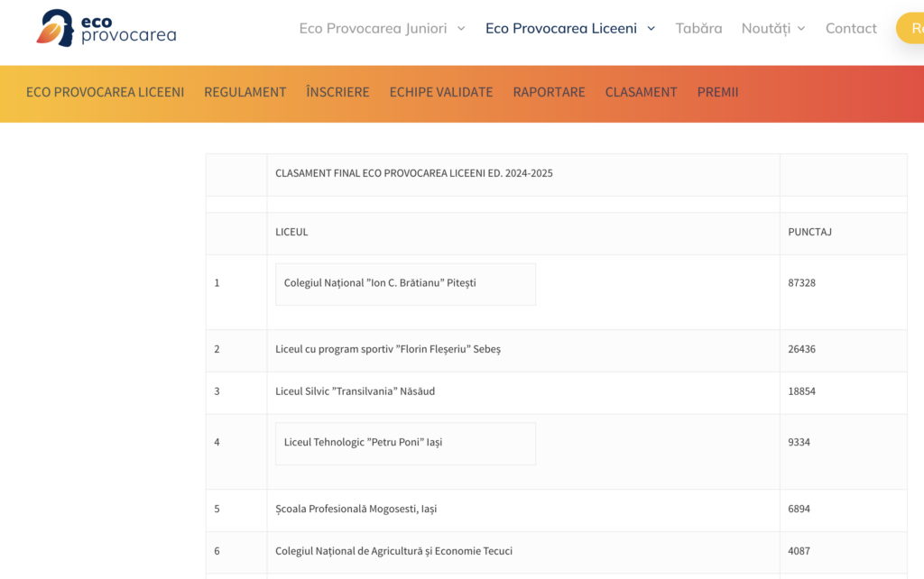Click the score 9334
The width and height of the screenshot is (924, 579).
pyautogui.click(x=799, y=442)
